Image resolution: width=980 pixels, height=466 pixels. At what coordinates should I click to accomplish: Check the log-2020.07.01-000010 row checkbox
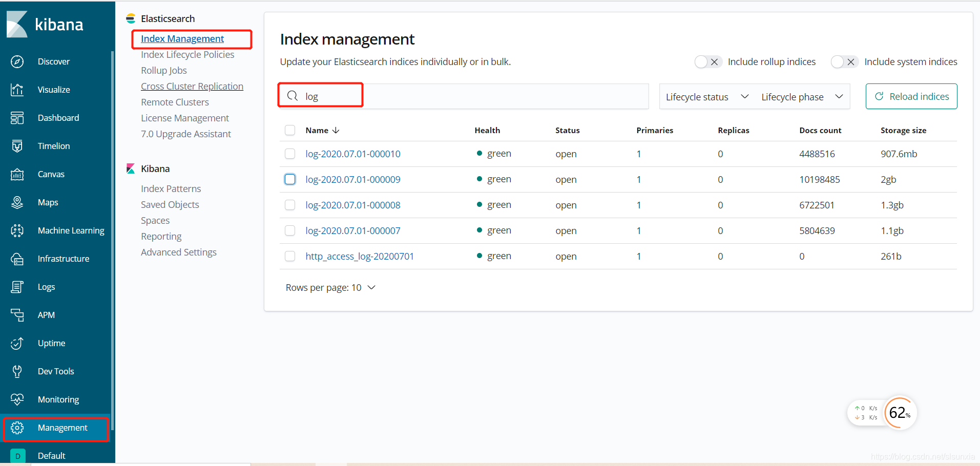pos(290,154)
